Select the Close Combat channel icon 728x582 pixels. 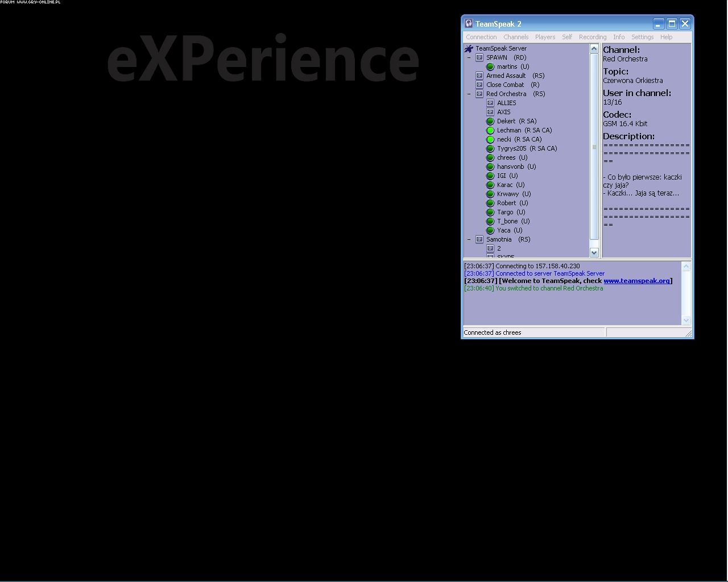click(479, 85)
